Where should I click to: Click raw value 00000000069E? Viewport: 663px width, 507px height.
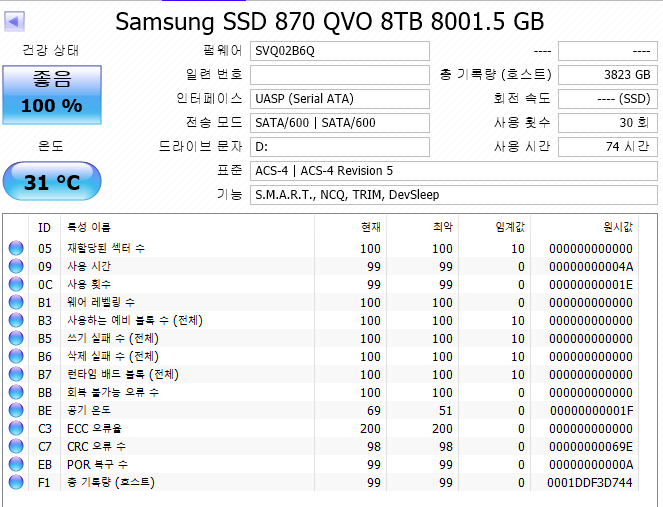tap(591, 447)
